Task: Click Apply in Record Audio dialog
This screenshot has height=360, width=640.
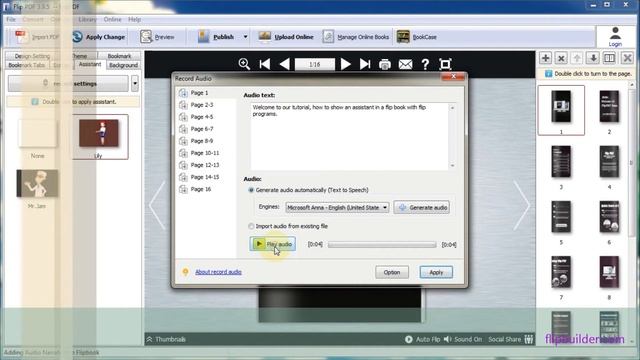Action: (x=436, y=272)
